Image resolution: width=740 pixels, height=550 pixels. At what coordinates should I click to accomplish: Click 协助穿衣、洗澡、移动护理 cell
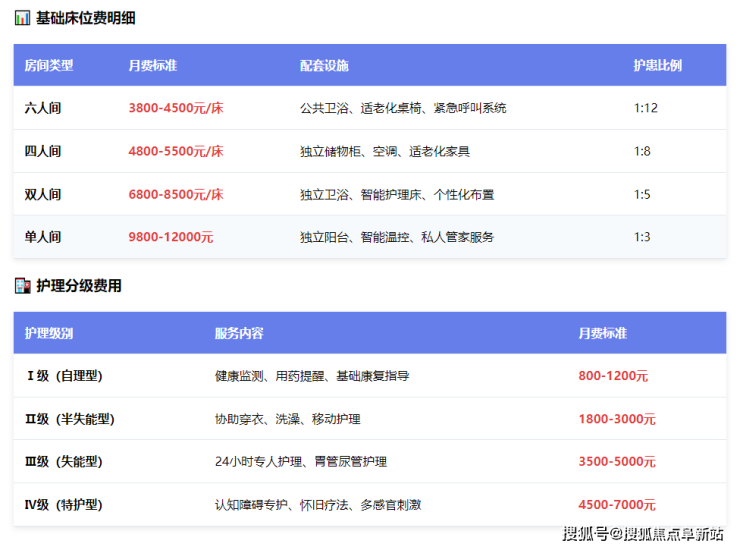point(288,419)
